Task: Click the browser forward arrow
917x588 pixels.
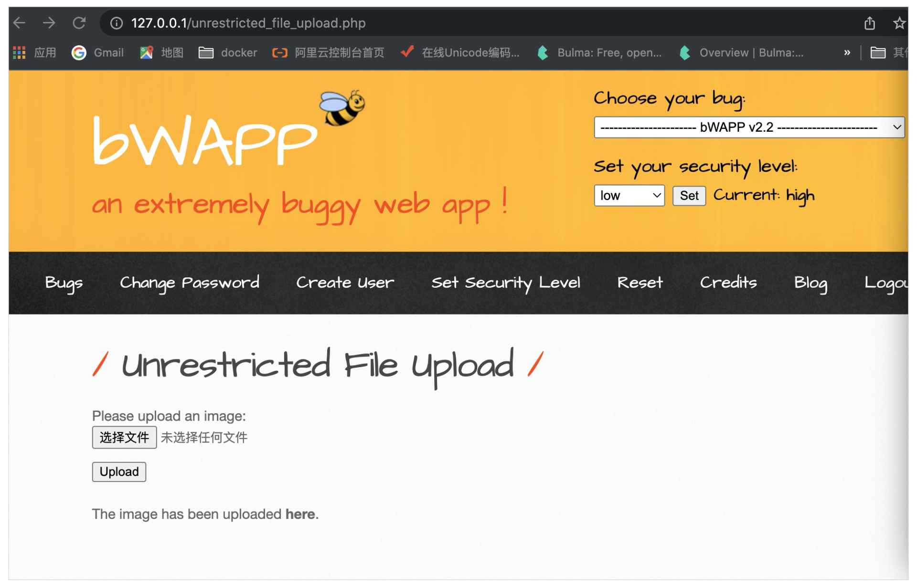Action: pos(49,23)
